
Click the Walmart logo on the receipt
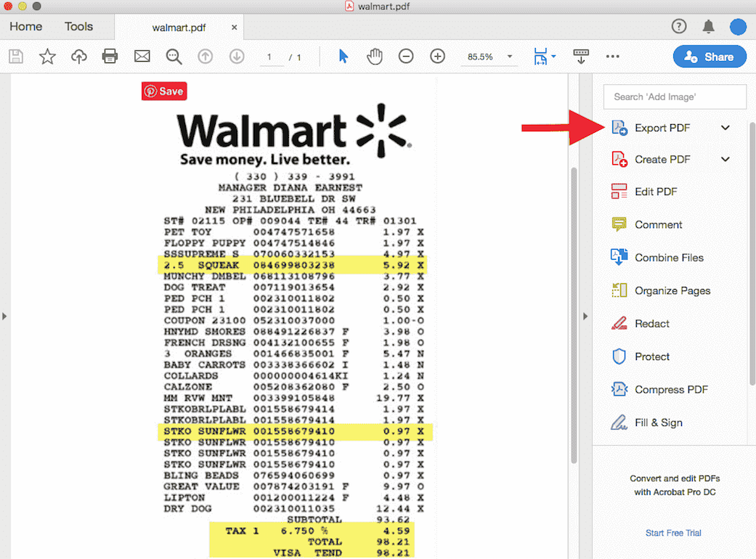click(293, 134)
